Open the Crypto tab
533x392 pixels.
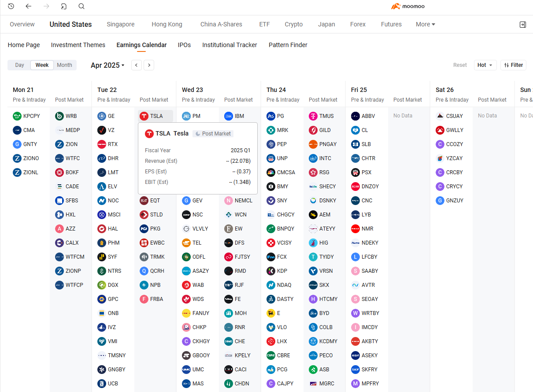(x=294, y=25)
